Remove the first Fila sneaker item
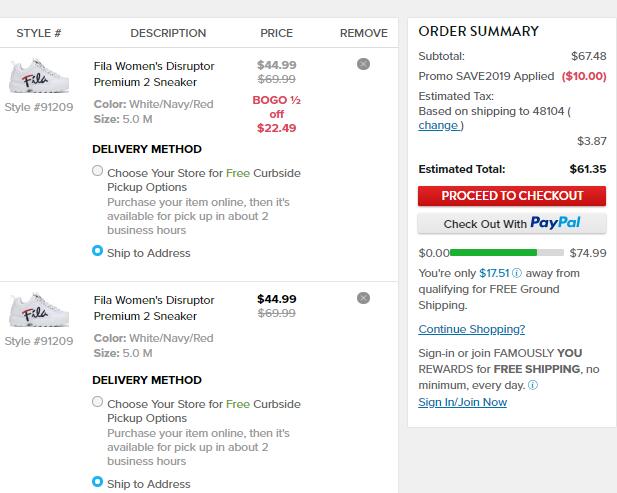This screenshot has height=493, width=617. point(363,64)
